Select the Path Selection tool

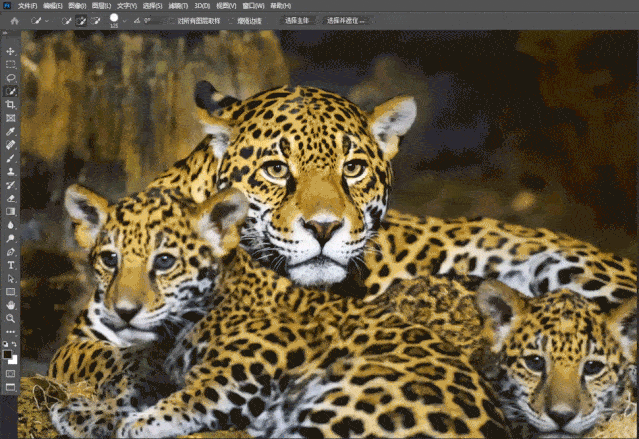point(11,279)
